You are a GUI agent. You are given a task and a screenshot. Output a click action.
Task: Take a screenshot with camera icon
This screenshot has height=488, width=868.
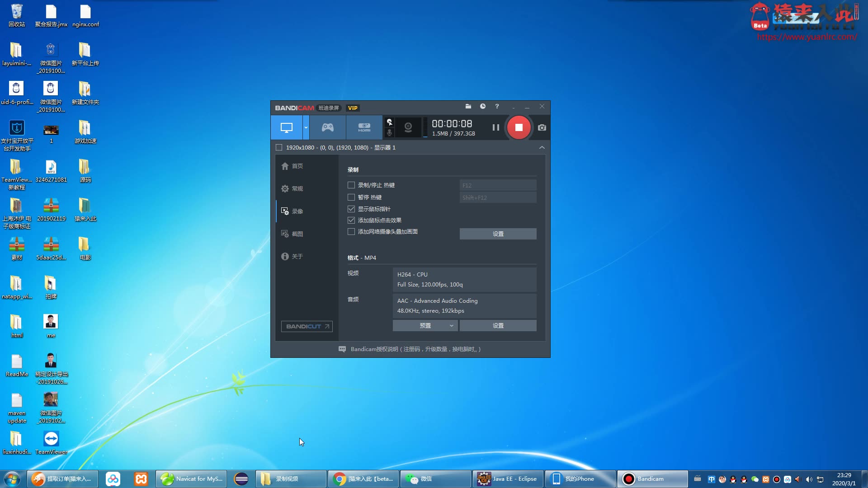coord(542,127)
